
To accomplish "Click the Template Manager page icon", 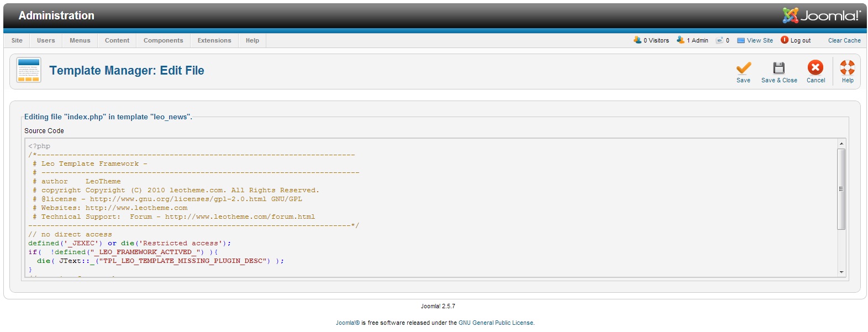I will pos(29,70).
